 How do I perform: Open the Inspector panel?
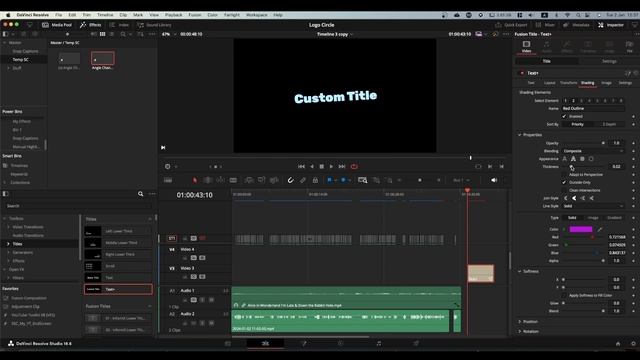click(x=611, y=25)
